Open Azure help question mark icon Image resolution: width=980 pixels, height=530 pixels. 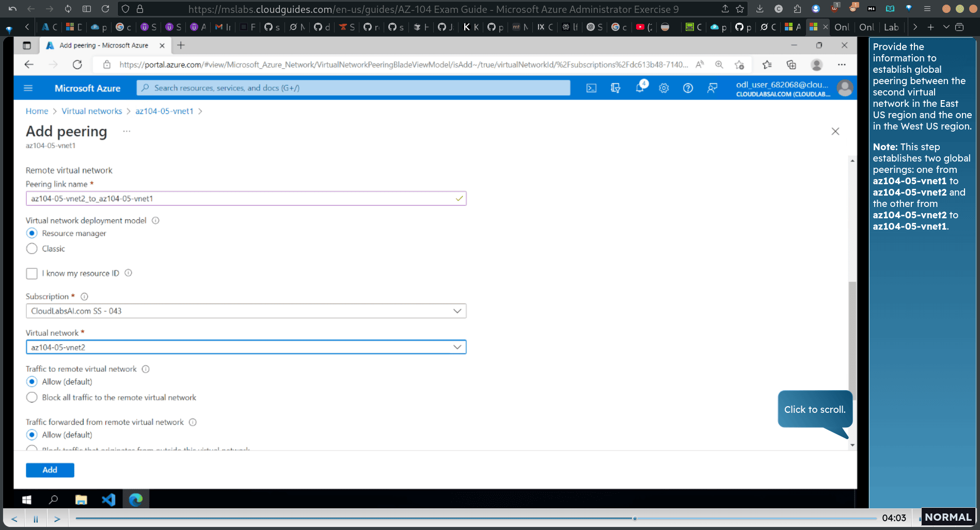click(x=688, y=88)
